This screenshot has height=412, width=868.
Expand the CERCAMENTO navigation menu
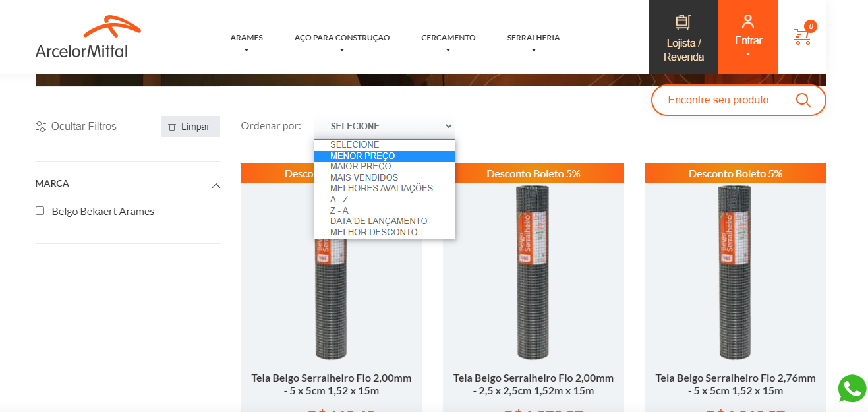(x=448, y=42)
